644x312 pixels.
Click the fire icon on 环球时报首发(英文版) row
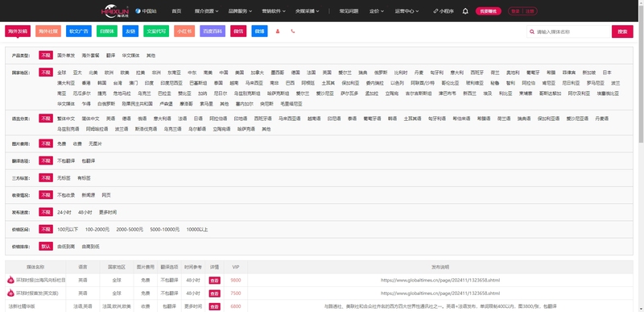coord(11,293)
